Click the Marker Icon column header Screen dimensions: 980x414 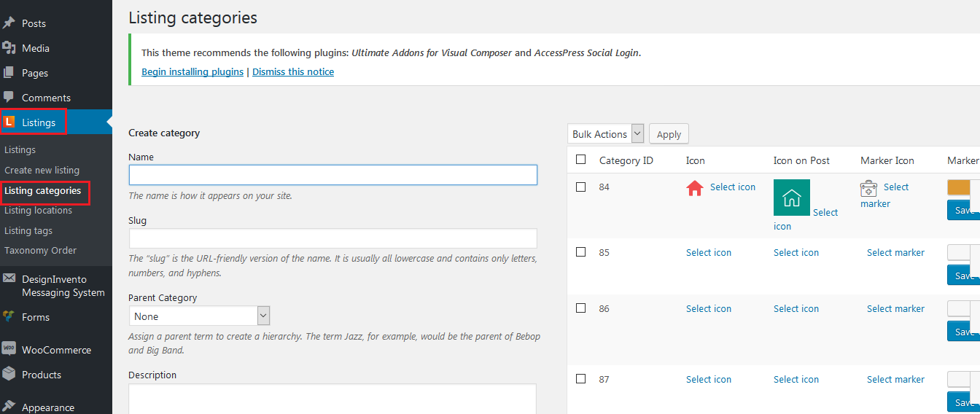887,160
